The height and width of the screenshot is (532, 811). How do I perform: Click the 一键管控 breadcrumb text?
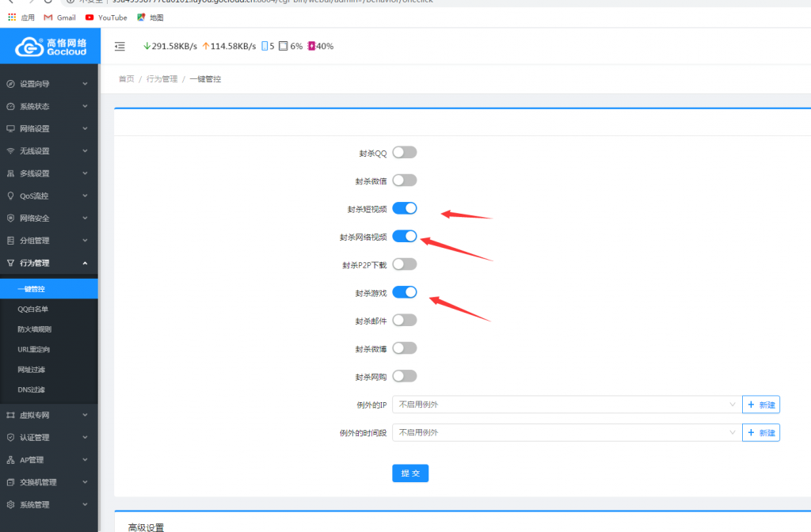coord(205,78)
